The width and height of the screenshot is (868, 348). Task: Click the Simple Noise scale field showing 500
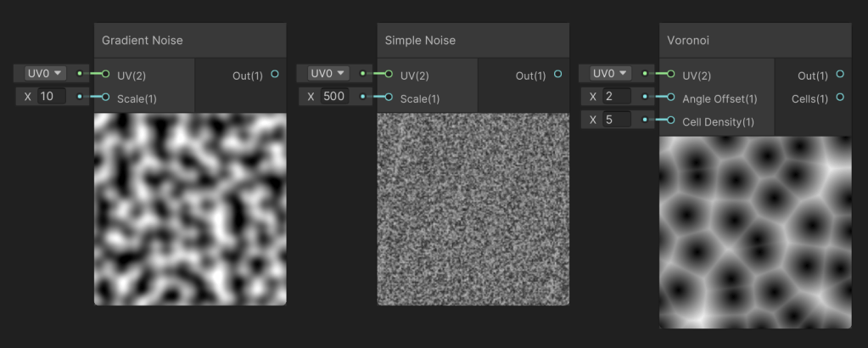coord(334,97)
